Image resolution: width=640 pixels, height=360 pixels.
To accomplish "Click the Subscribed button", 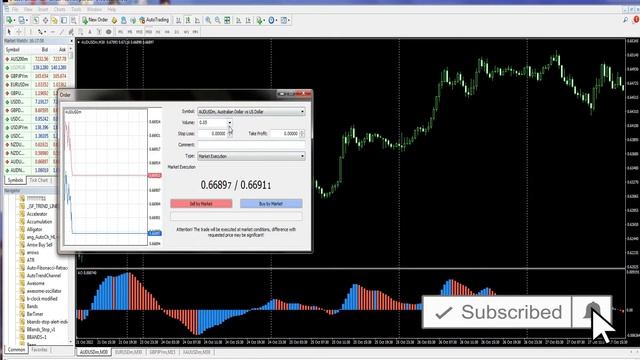I will (x=497, y=312).
